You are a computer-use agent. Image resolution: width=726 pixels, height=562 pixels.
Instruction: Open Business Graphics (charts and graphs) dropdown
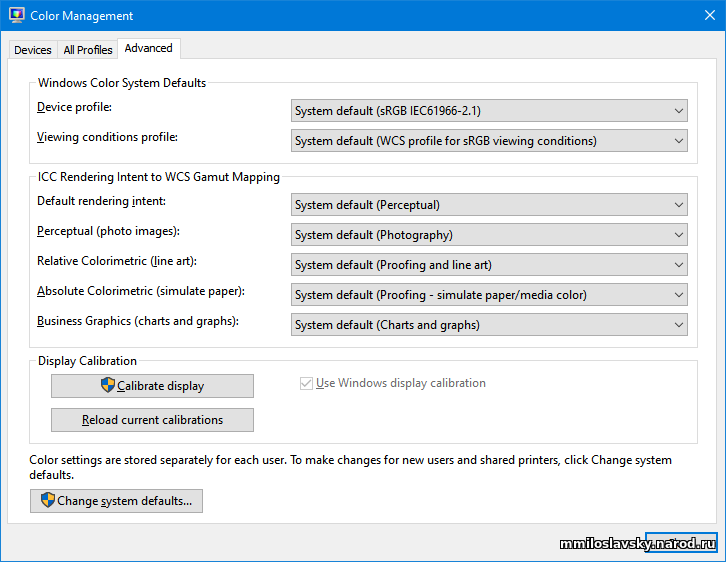[489, 325]
